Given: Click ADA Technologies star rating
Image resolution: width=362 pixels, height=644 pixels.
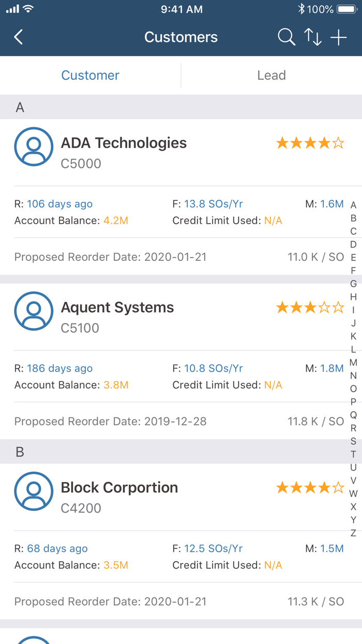Looking at the screenshot, I should click(310, 143).
